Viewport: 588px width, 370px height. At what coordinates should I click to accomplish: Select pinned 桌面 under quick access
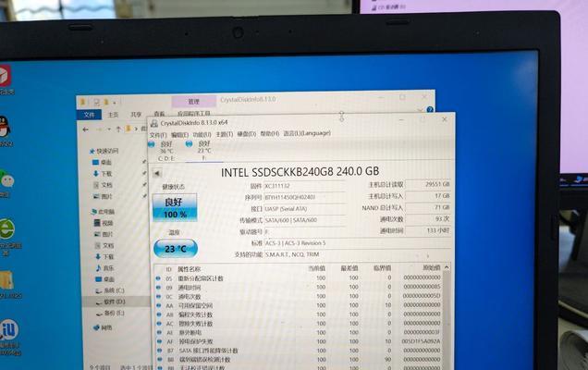click(102, 163)
